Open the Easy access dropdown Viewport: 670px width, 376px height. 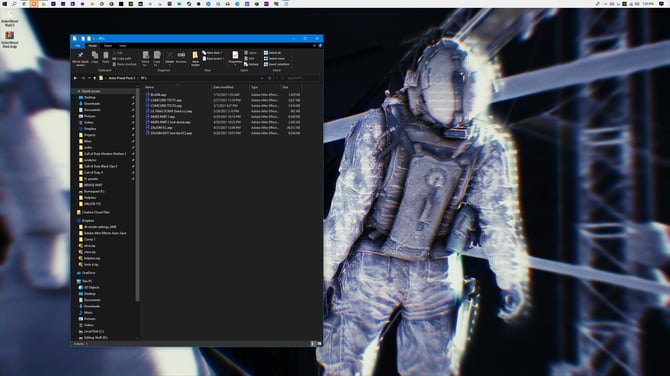[214, 59]
